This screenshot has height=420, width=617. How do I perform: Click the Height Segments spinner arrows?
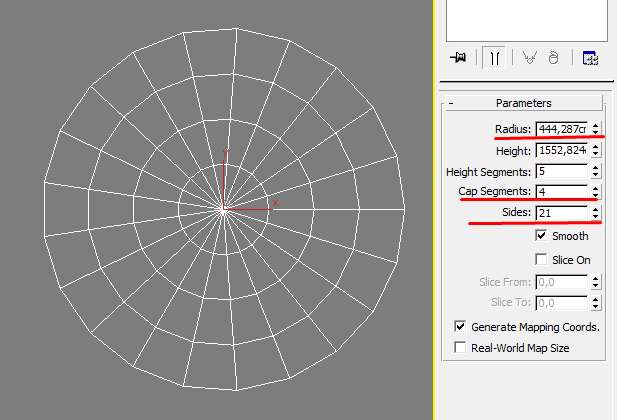click(x=596, y=172)
